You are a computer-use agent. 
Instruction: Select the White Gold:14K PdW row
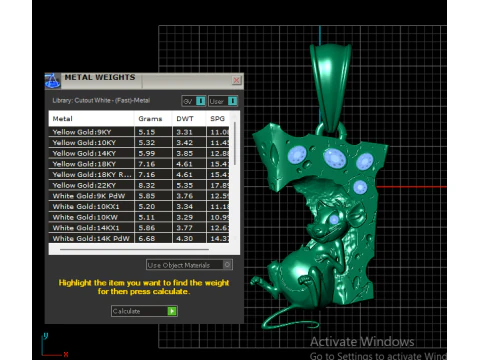tap(139, 238)
